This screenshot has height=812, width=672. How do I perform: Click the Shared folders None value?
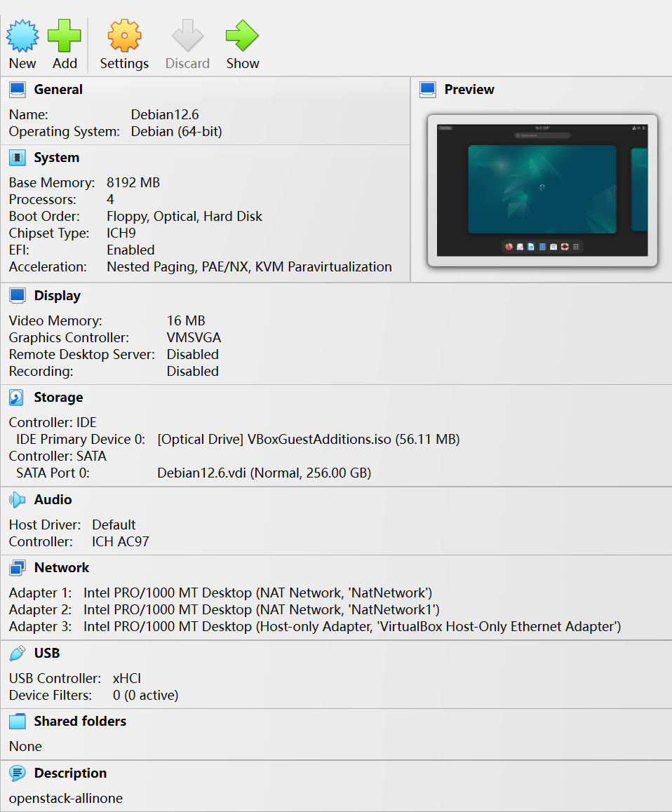[25, 746]
